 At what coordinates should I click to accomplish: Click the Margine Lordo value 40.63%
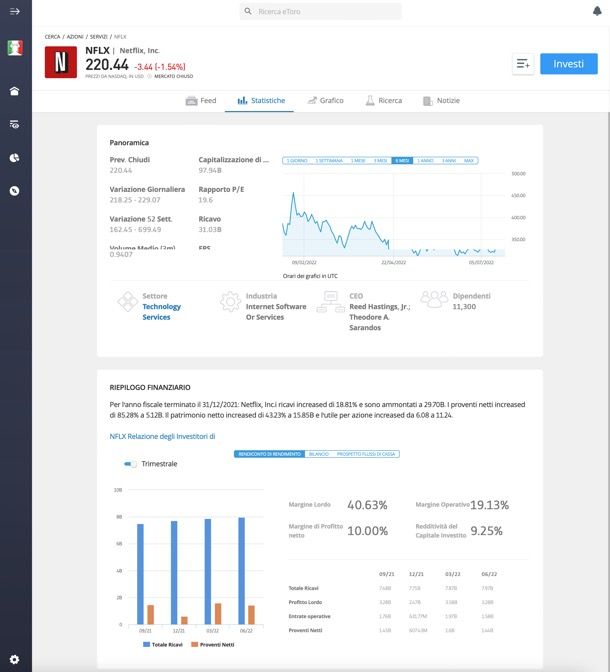[367, 505]
